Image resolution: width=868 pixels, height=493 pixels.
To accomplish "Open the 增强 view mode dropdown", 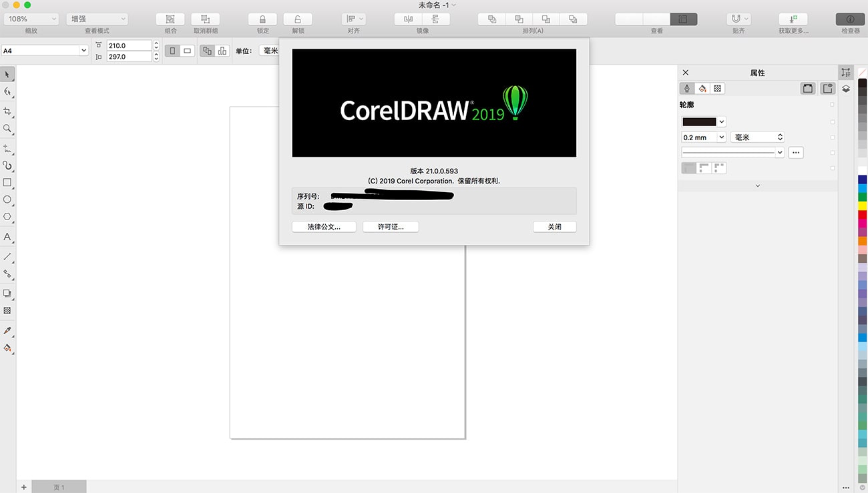I will click(97, 19).
